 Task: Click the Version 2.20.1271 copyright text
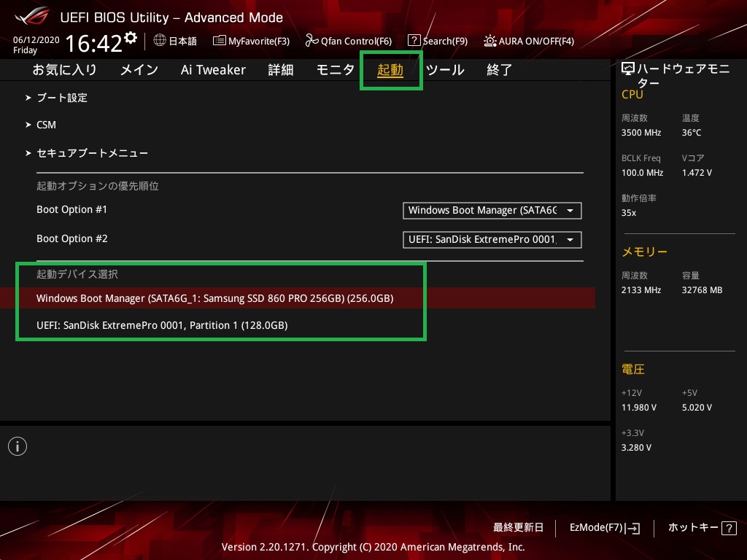(373, 547)
